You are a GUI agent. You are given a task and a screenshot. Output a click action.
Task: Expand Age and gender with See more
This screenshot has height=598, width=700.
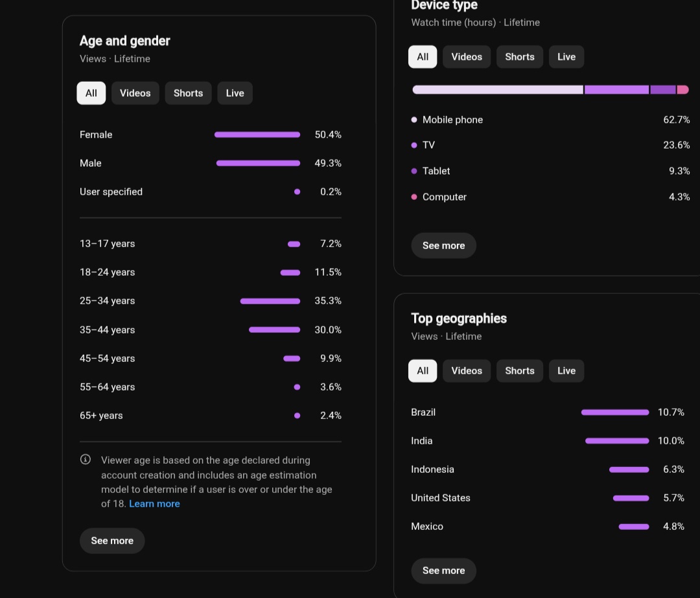coord(112,541)
